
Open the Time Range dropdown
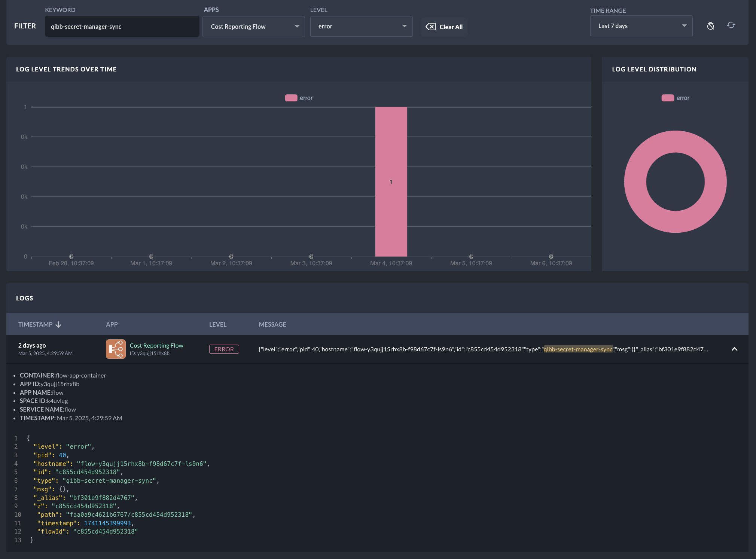pyautogui.click(x=641, y=26)
